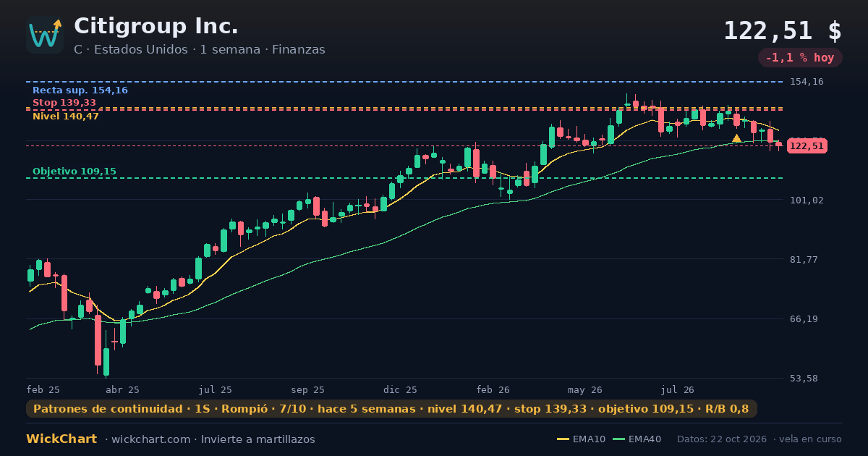The height and width of the screenshot is (456, 868).
Task: Click the Datos: 22 oct 2026 footer note
Action: click(x=759, y=439)
